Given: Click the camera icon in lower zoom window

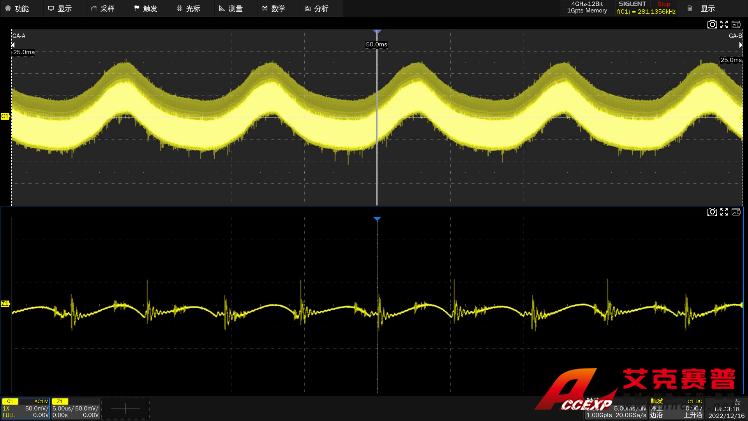Looking at the screenshot, I should coord(712,212).
